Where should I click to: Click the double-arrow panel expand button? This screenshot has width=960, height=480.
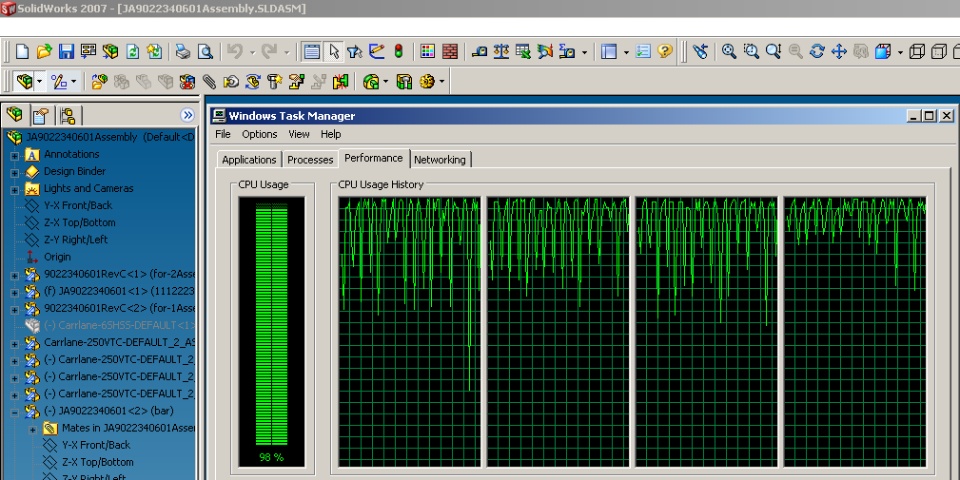(x=187, y=115)
